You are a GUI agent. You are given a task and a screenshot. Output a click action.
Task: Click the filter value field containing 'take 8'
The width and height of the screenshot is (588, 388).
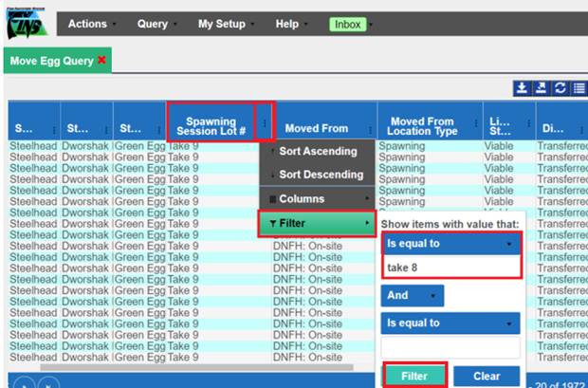tap(450, 268)
